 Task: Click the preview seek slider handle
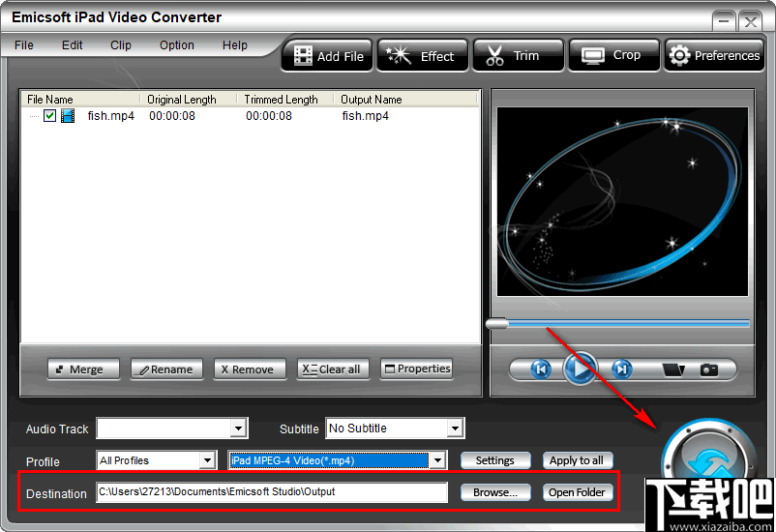(497, 324)
